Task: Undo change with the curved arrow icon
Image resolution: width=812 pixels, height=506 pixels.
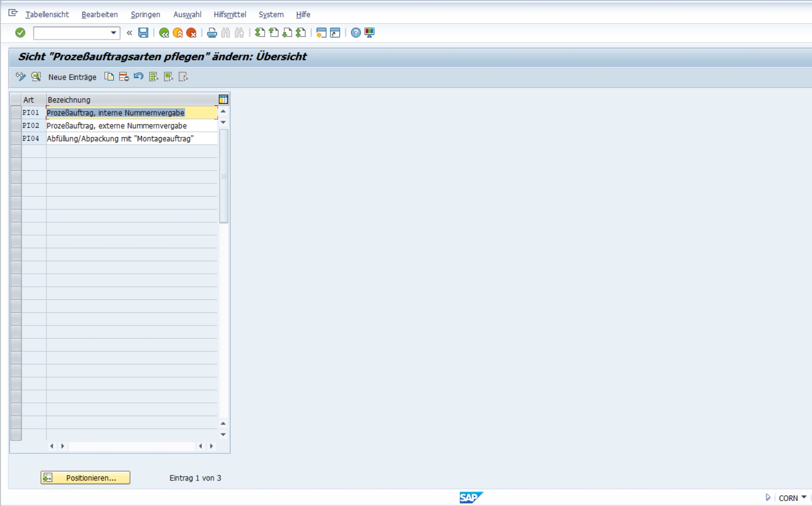Action: [x=139, y=77]
